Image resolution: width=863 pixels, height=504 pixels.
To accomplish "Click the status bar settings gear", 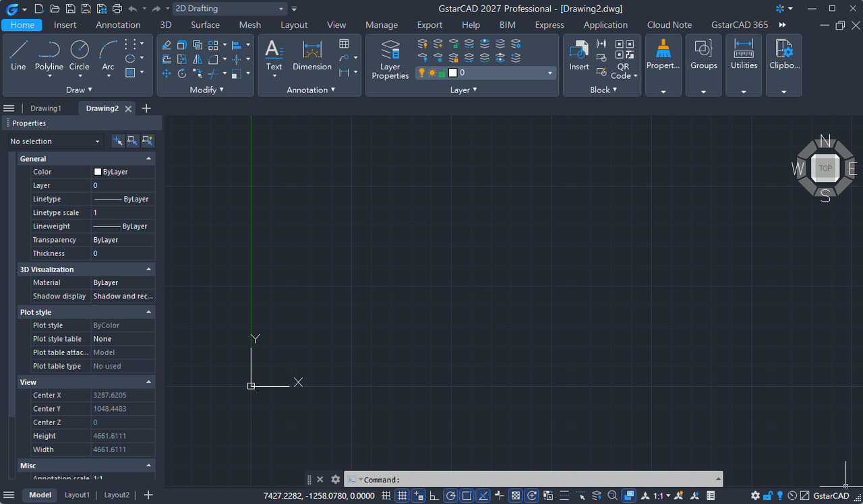I will (x=755, y=496).
